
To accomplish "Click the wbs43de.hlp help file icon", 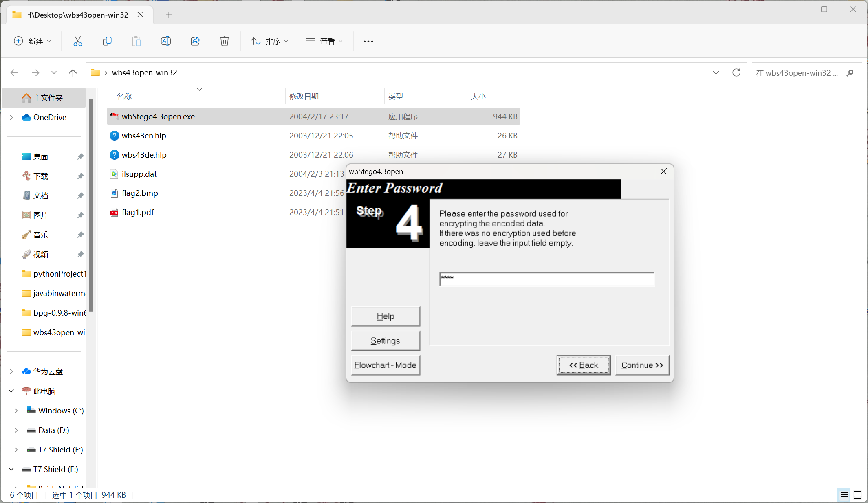I will point(115,155).
